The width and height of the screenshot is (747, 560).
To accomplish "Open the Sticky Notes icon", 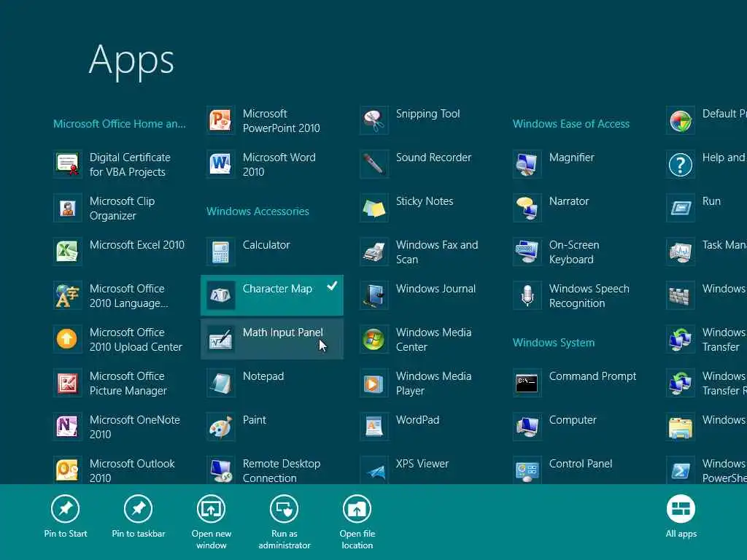I will [x=374, y=208].
